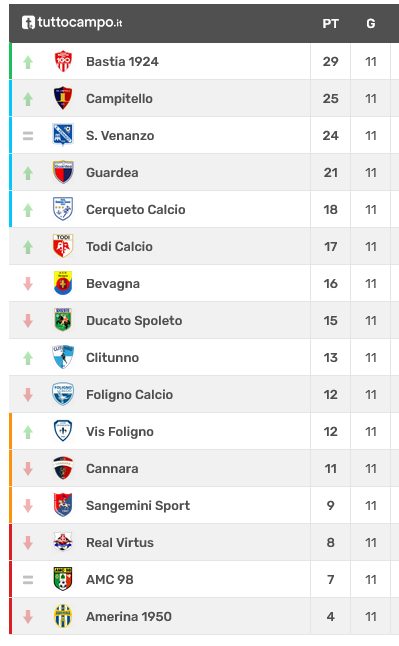Click the tuttocampo.it logo in header

[x=72, y=23]
